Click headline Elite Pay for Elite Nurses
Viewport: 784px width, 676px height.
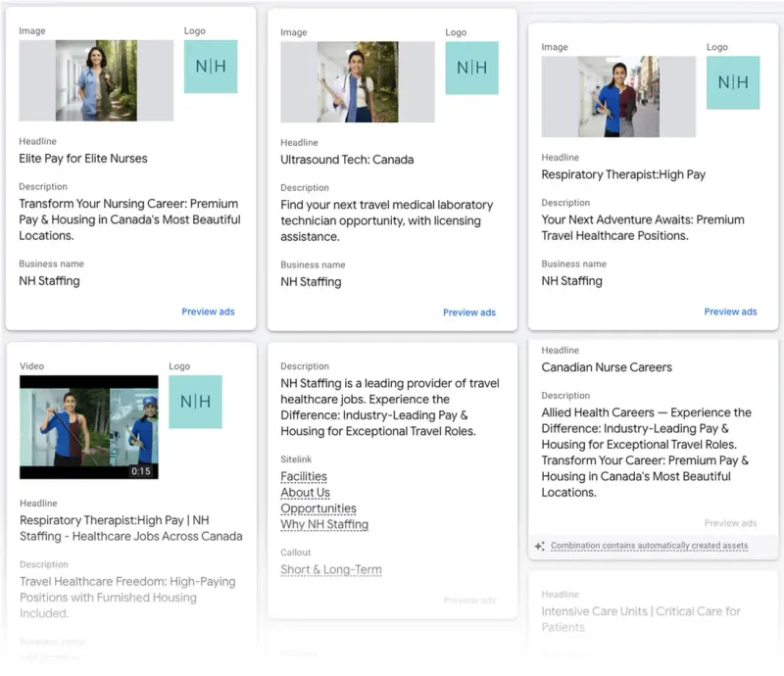point(83,159)
